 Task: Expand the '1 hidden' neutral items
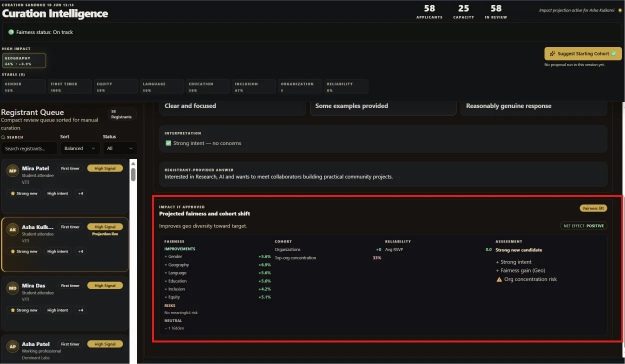point(174,328)
